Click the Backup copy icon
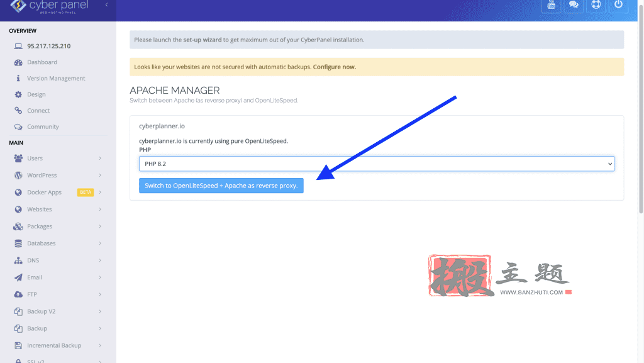The width and height of the screenshot is (644, 363). pyautogui.click(x=18, y=328)
